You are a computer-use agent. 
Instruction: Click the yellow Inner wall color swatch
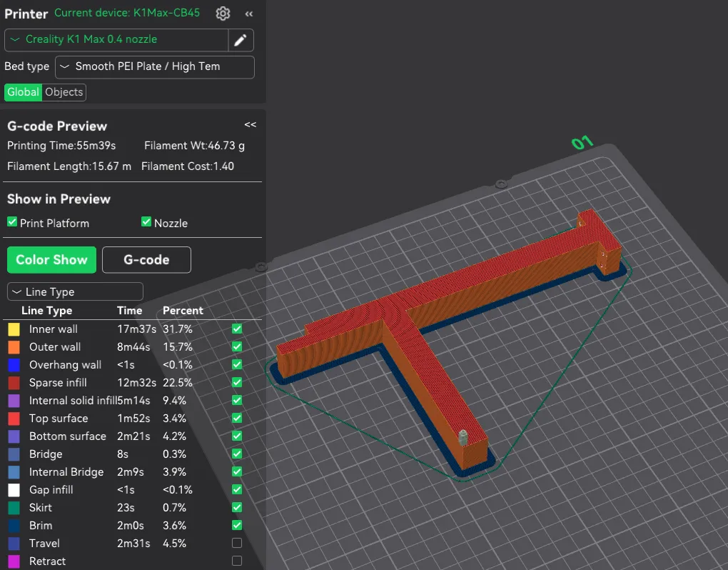coord(14,329)
